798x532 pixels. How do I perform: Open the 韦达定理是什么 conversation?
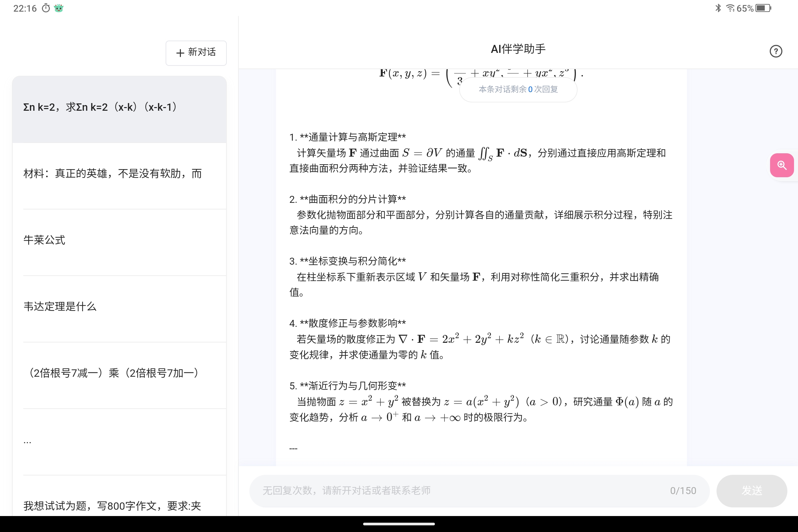click(119, 309)
